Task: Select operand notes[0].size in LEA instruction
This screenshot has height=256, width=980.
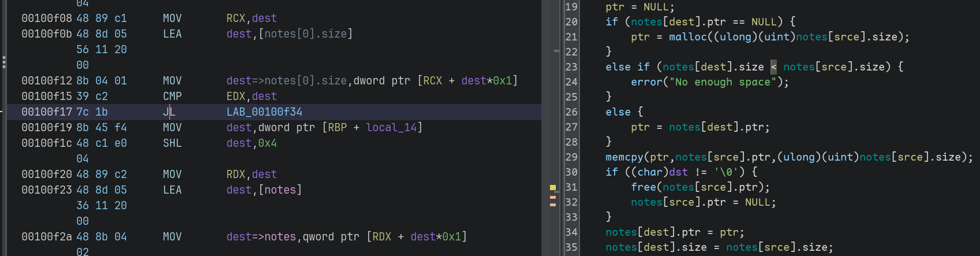Action: (x=306, y=34)
